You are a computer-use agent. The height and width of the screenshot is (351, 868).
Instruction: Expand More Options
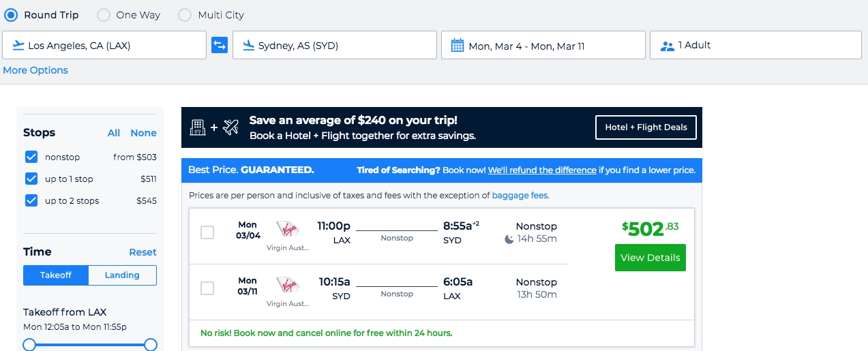coord(35,70)
